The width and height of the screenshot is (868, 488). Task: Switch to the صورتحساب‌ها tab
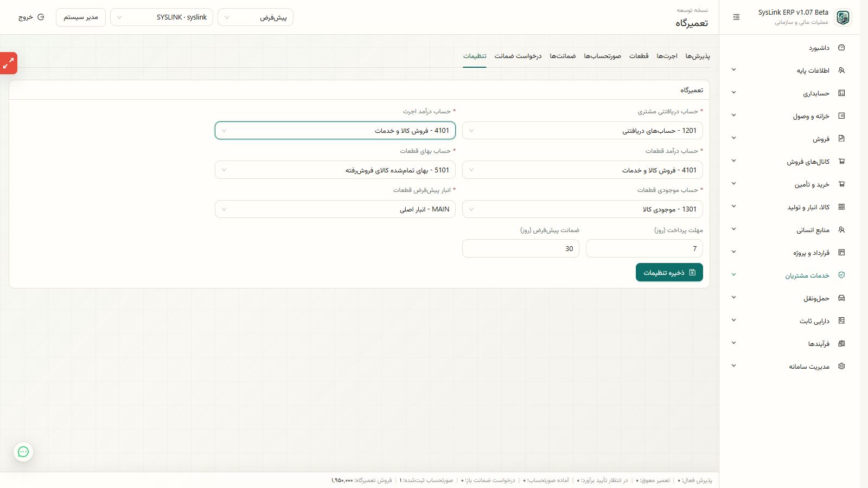point(602,56)
